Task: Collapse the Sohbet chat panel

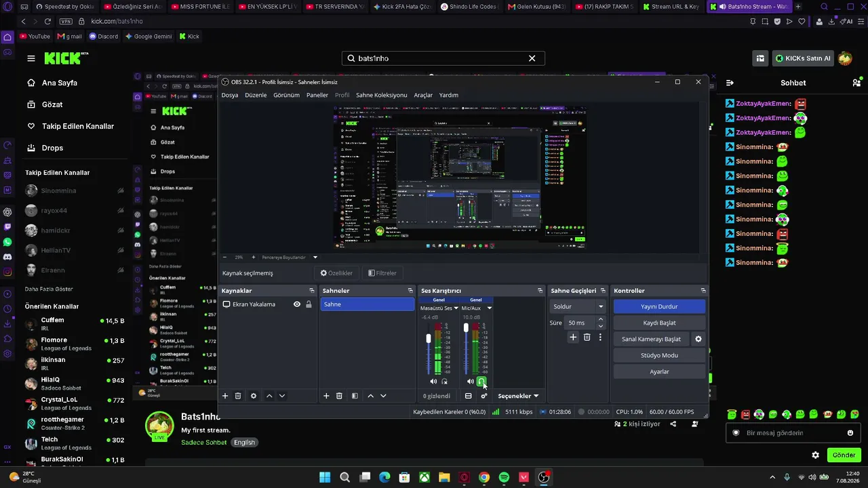Action: [x=730, y=83]
